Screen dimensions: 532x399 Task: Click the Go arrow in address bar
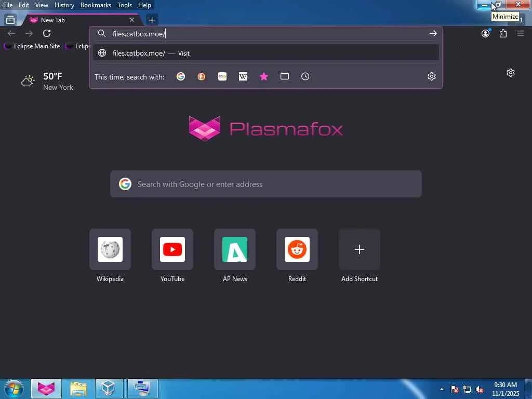coord(433,33)
